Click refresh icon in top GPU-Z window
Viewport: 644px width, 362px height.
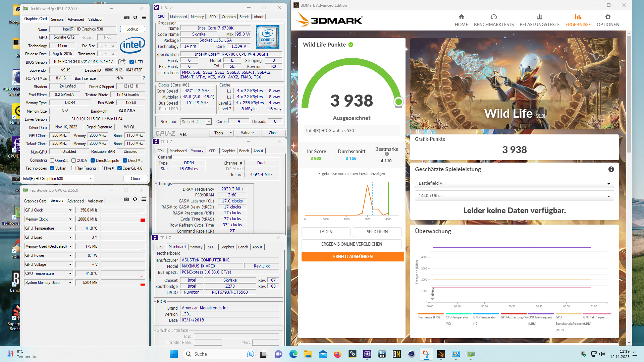click(136, 17)
